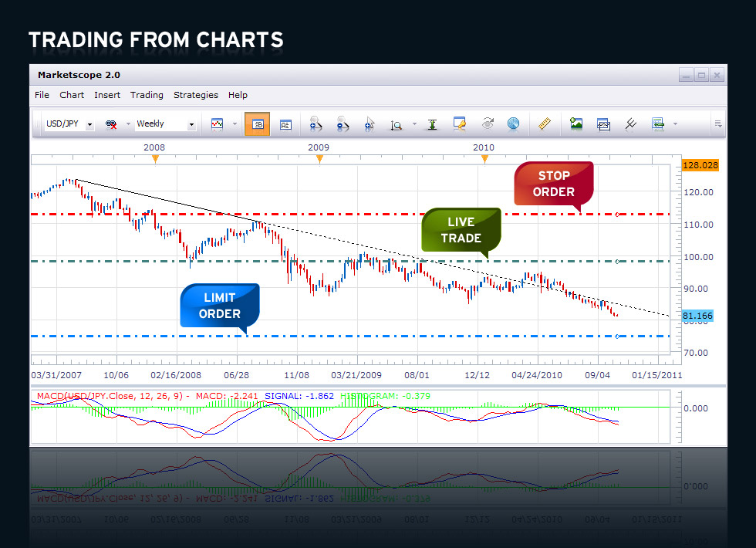
Task: Open the Insert menu
Action: (x=107, y=95)
